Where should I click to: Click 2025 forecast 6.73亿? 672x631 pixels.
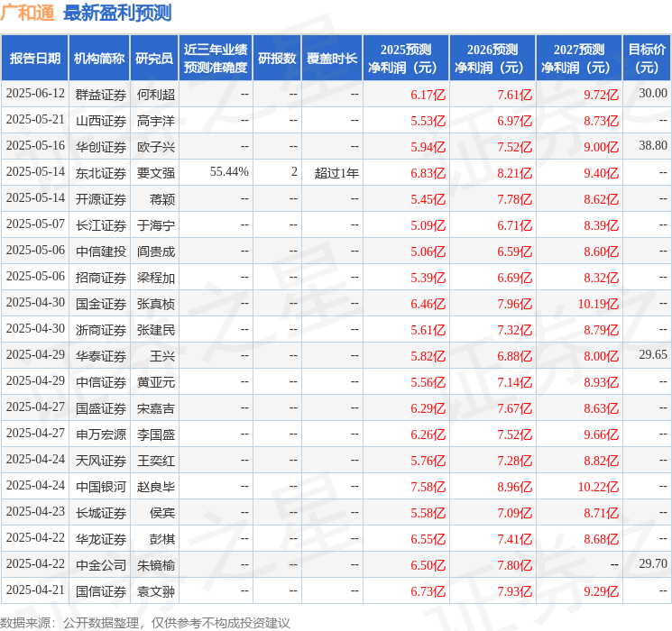tap(428, 591)
